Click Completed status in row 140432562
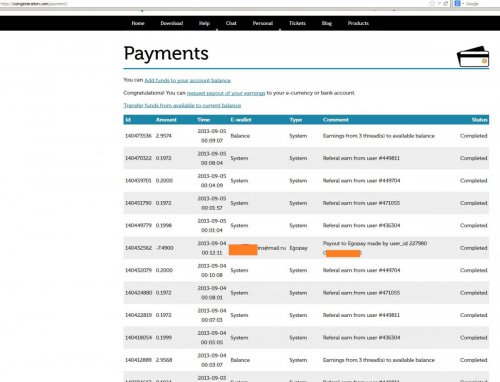500x382 pixels. (x=474, y=248)
